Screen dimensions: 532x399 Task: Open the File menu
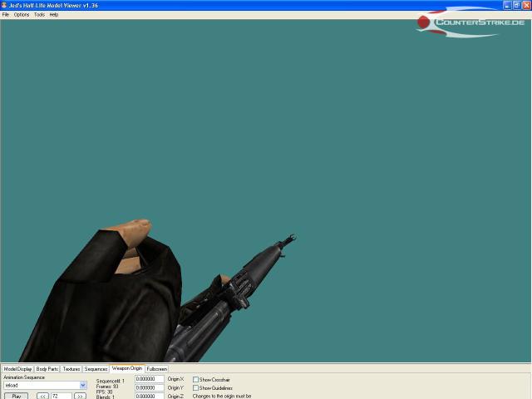coord(6,15)
